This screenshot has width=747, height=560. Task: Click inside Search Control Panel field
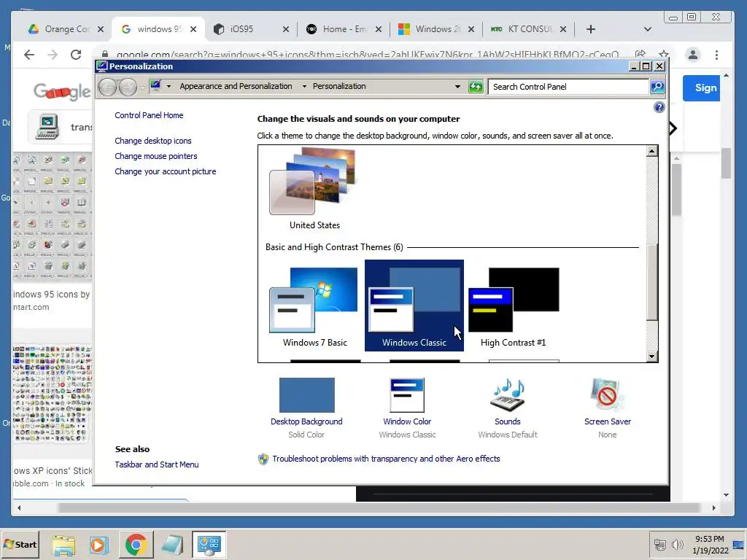click(569, 87)
